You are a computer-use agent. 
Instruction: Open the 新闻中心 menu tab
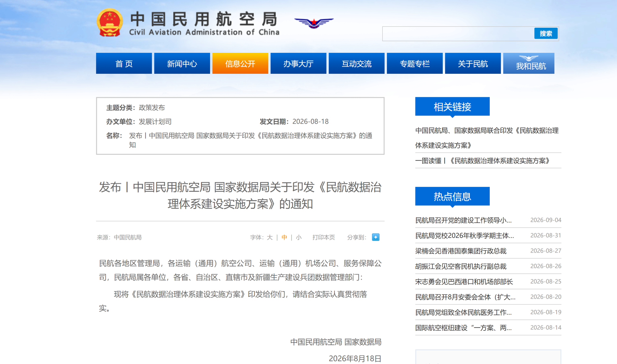click(x=182, y=63)
